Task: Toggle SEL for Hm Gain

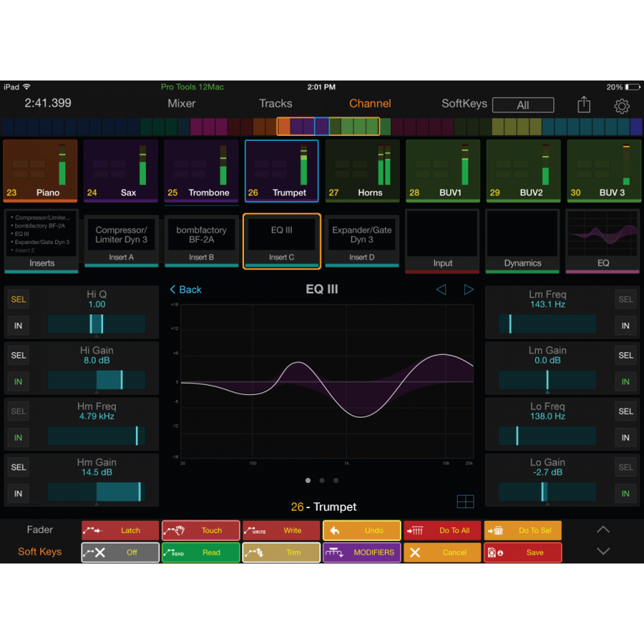Action: point(19,467)
